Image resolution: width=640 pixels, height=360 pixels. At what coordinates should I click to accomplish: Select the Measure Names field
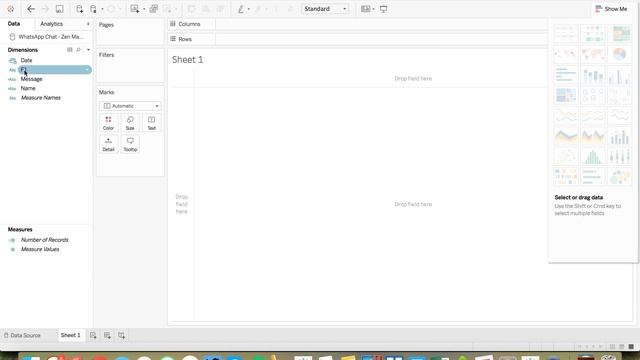coord(41,98)
